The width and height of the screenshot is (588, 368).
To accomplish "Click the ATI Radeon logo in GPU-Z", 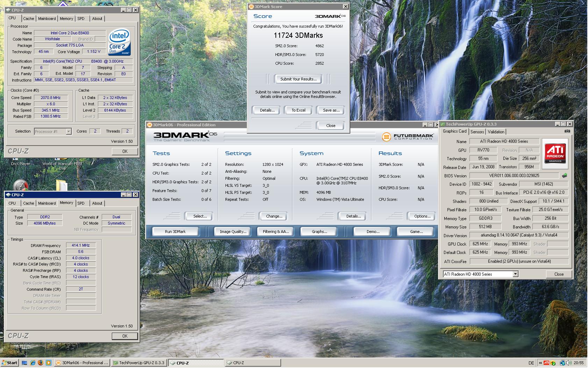I will click(555, 153).
